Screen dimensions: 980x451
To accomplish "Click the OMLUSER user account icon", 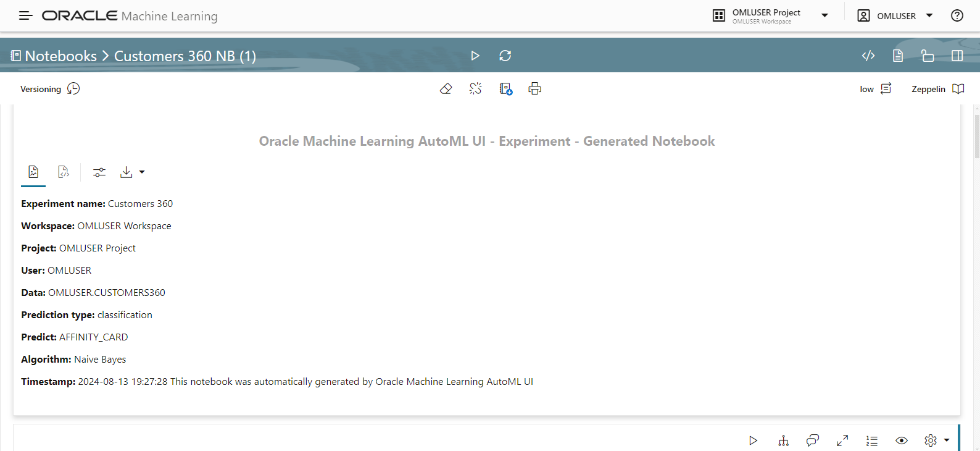I will 863,15.
